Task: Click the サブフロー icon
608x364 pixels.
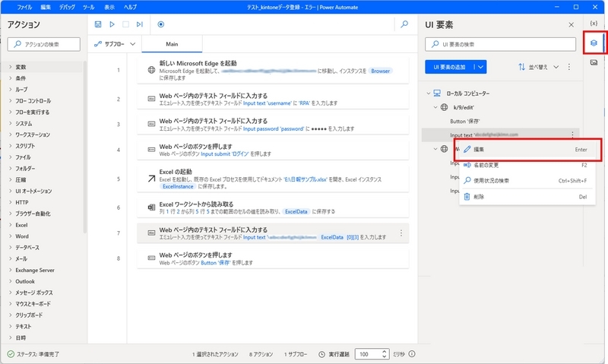Action: [x=98, y=44]
